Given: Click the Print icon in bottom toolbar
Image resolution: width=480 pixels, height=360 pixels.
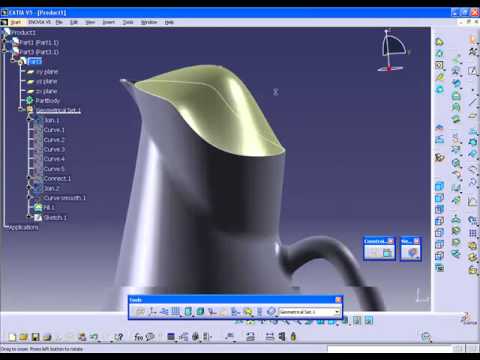Looking at the screenshot, I should 47,337.
